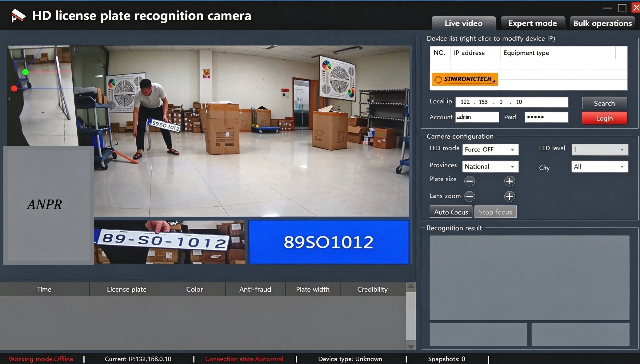Click the Local ip address field
The image size is (640, 364).
(512, 102)
